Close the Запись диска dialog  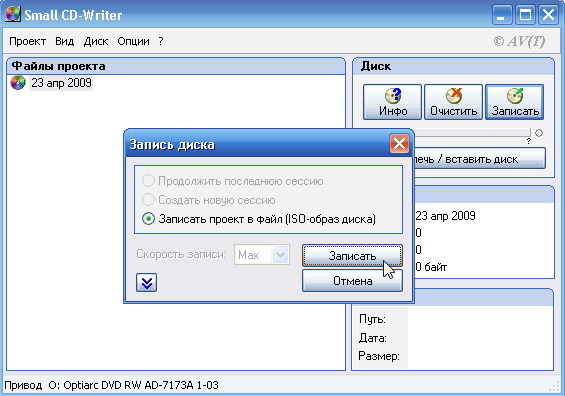coord(399,144)
